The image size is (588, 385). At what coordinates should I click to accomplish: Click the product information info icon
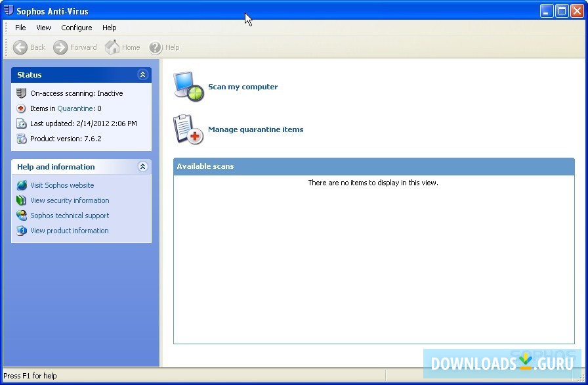(x=22, y=231)
